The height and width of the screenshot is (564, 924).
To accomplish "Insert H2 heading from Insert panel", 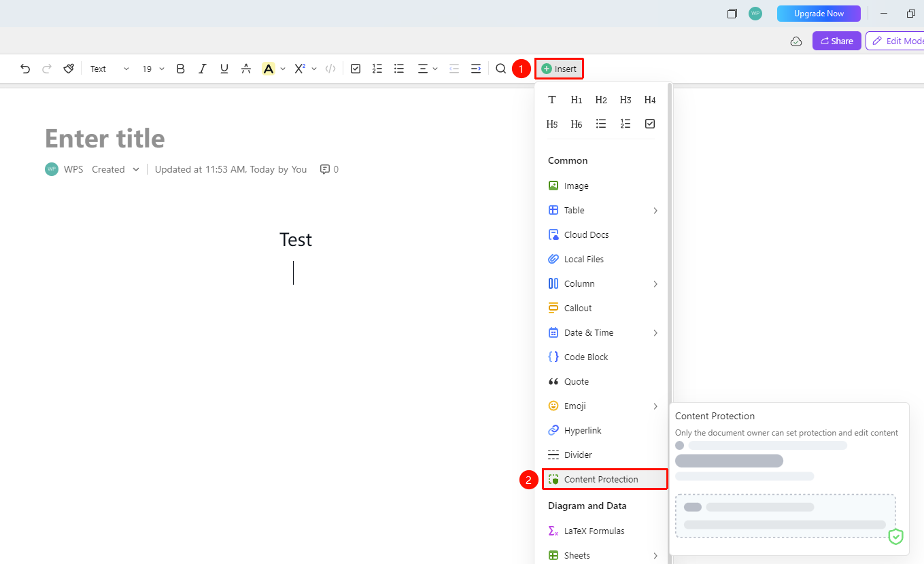I will [601, 100].
